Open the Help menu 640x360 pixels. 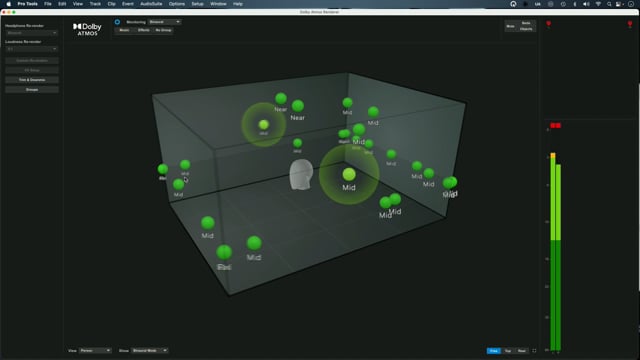coord(238,4)
